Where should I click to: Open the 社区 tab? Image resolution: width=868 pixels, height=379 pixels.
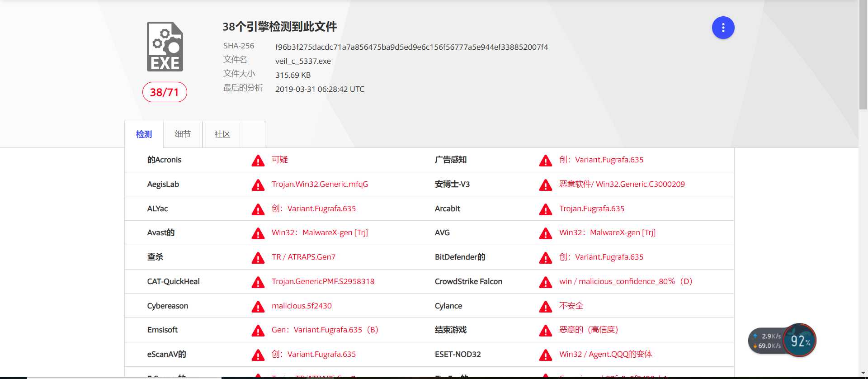pos(222,134)
